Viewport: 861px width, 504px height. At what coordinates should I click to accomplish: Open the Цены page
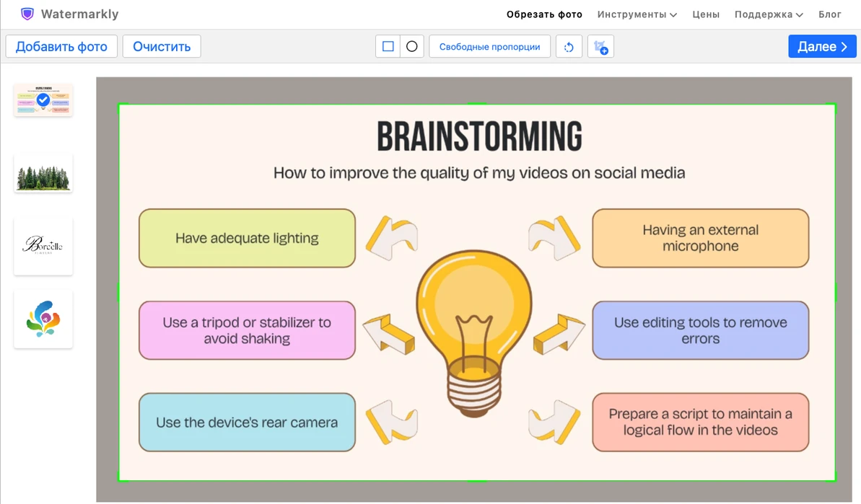click(706, 14)
